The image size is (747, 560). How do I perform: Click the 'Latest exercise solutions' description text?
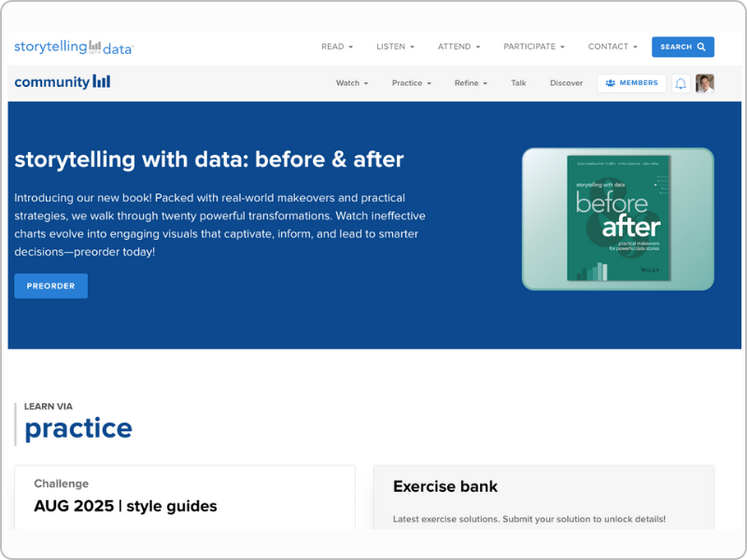529,519
